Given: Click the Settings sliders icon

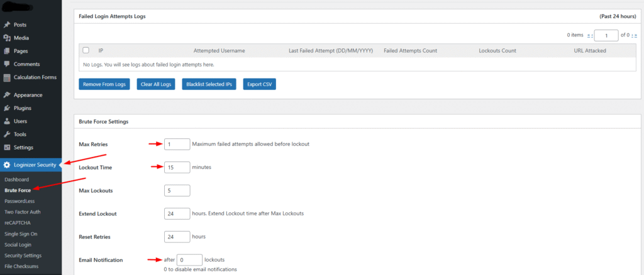Looking at the screenshot, I should pyautogui.click(x=6, y=147).
